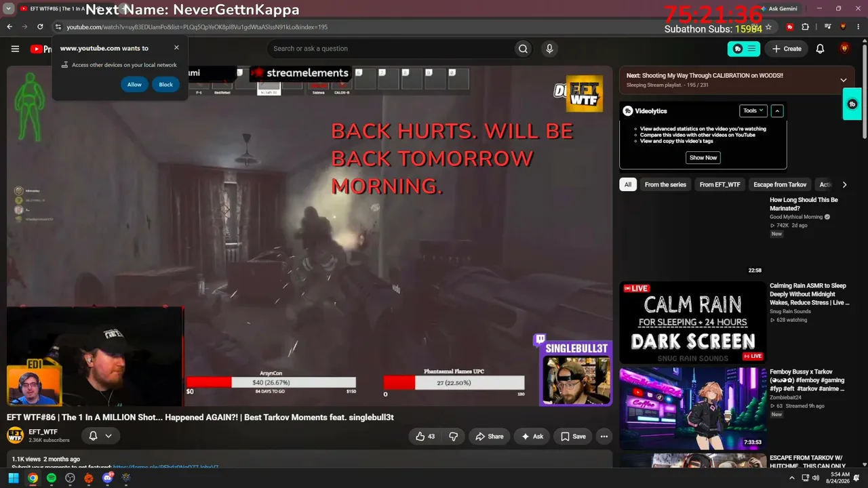Open the Snug Rain Sounds channel

(x=790, y=311)
